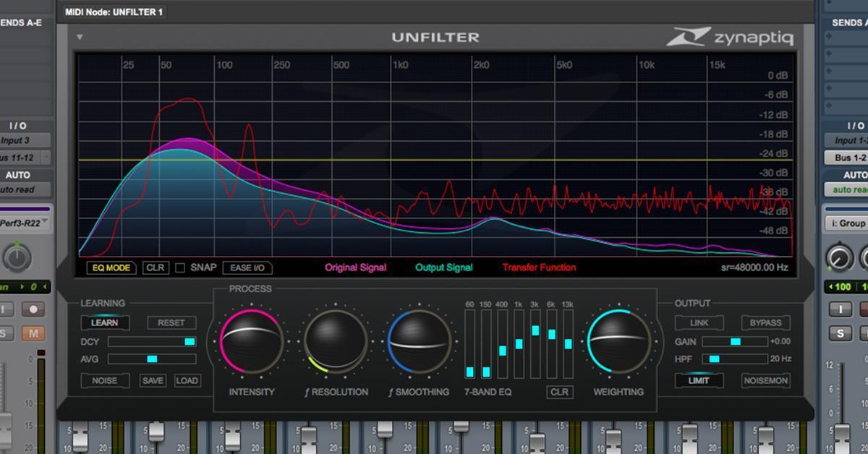Click the SENDS A-E header on left track
The height and width of the screenshot is (454, 868).
[22, 23]
